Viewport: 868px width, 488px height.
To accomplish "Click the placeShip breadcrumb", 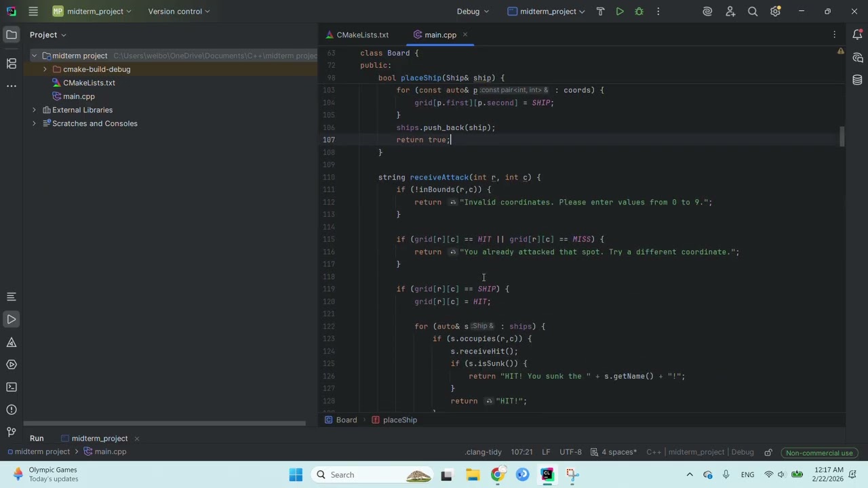I will (394, 420).
